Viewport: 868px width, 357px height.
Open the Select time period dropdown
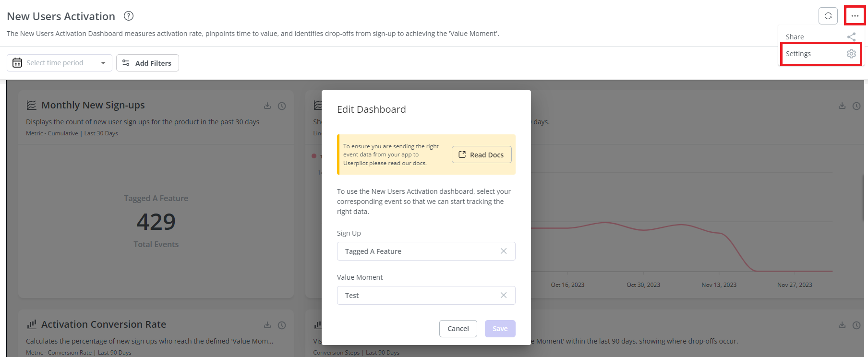coord(60,63)
